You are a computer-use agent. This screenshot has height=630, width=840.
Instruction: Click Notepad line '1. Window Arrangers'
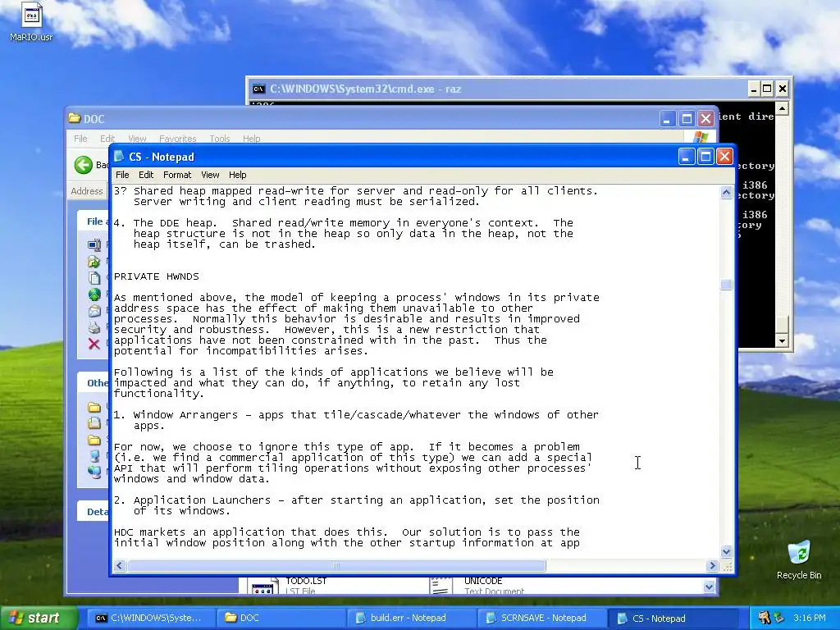point(356,414)
